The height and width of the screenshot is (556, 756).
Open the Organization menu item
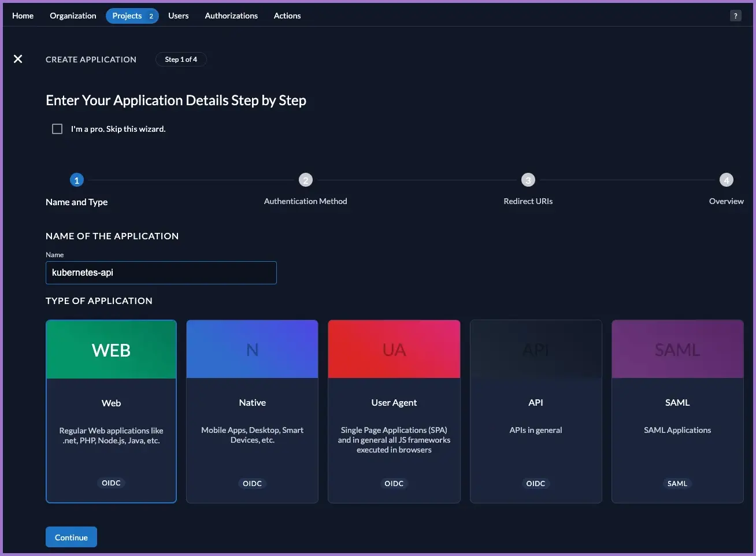[73, 16]
